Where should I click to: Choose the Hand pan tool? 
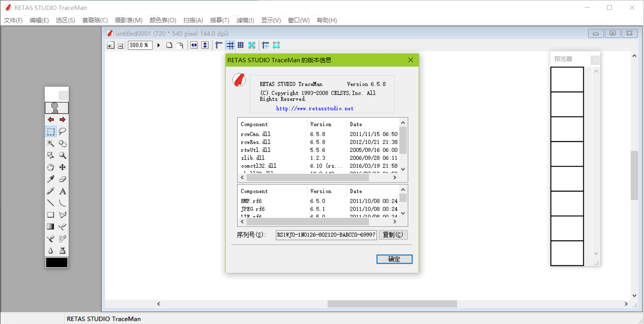[51, 167]
